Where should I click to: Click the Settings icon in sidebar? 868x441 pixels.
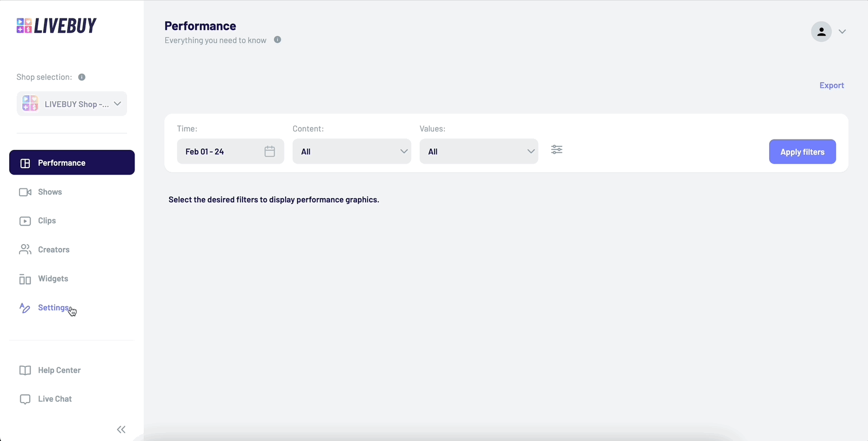point(25,308)
